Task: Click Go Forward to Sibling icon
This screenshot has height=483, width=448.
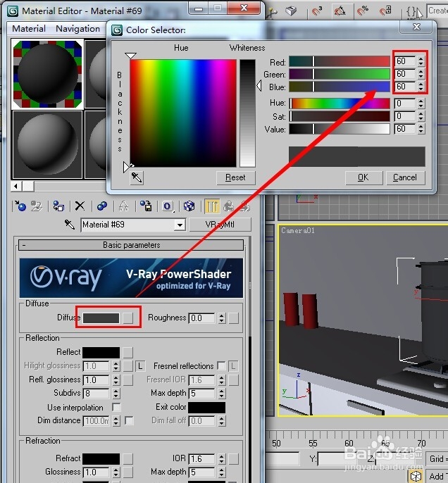Action: click(245, 206)
